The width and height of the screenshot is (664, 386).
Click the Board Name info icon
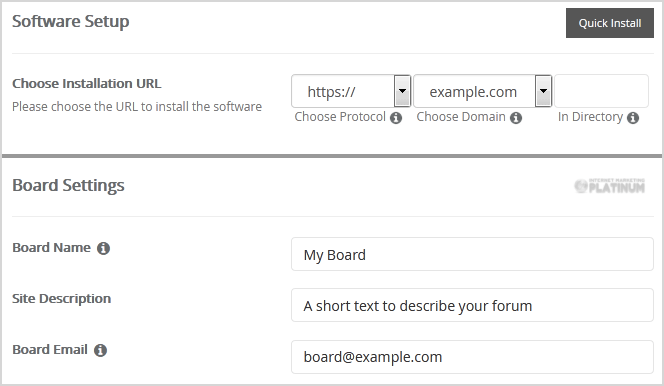pyautogui.click(x=103, y=248)
